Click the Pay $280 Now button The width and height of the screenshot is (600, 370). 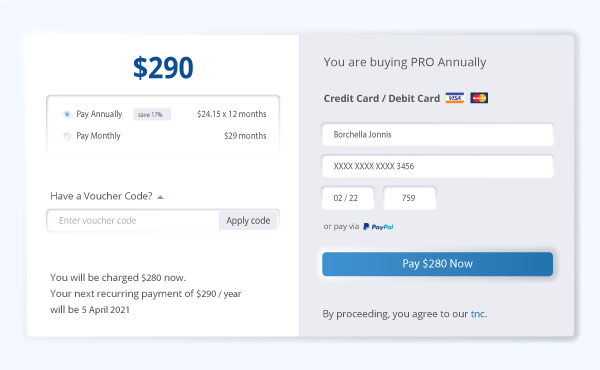pyautogui.click(x=437, y=264)
